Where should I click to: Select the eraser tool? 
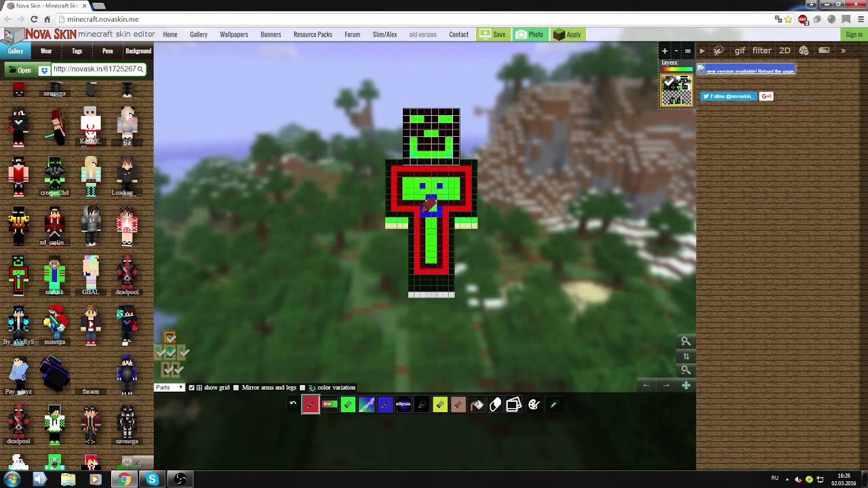pos(495,405)
